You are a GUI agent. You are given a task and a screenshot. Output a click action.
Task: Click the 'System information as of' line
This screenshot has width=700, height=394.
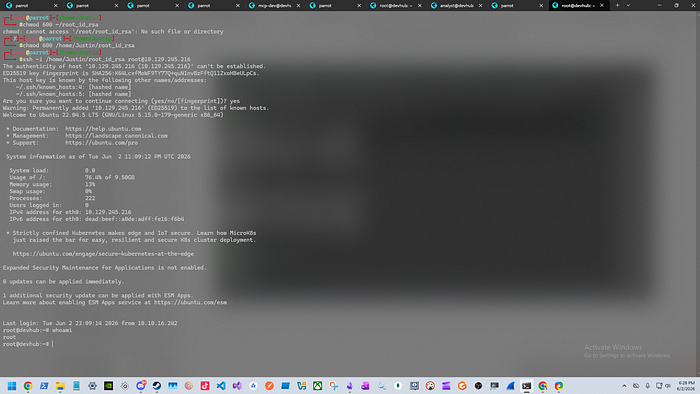click(x=98, y=157)
